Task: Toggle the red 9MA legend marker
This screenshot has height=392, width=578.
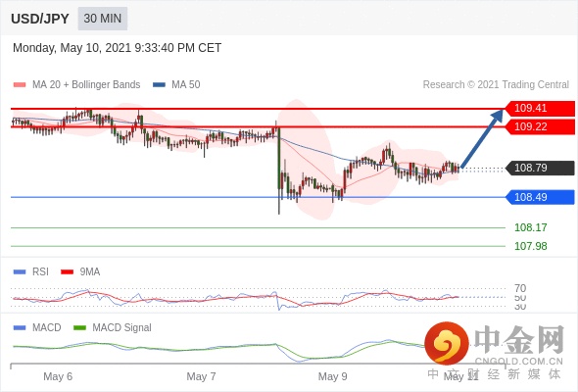Action: coord(67,272)
